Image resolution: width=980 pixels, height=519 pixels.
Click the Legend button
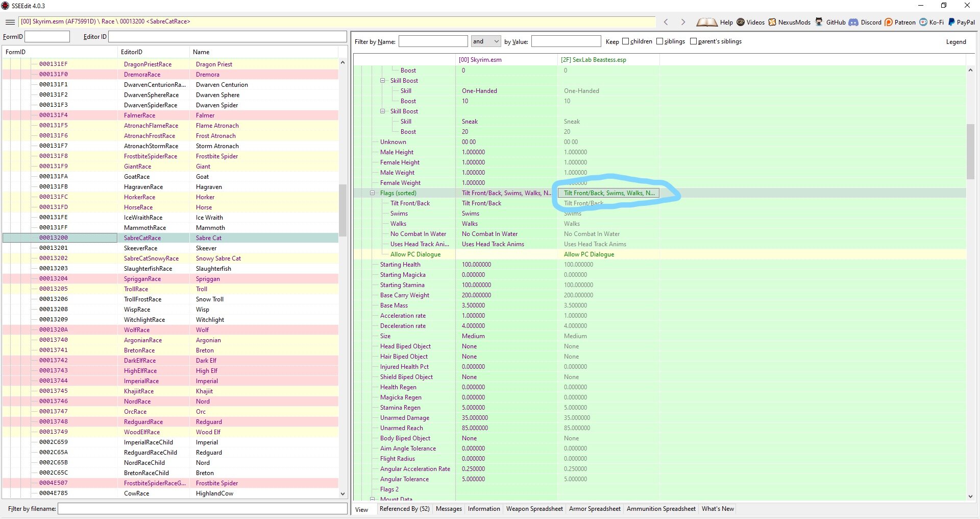pyautogui.click(x=956, y=42)
